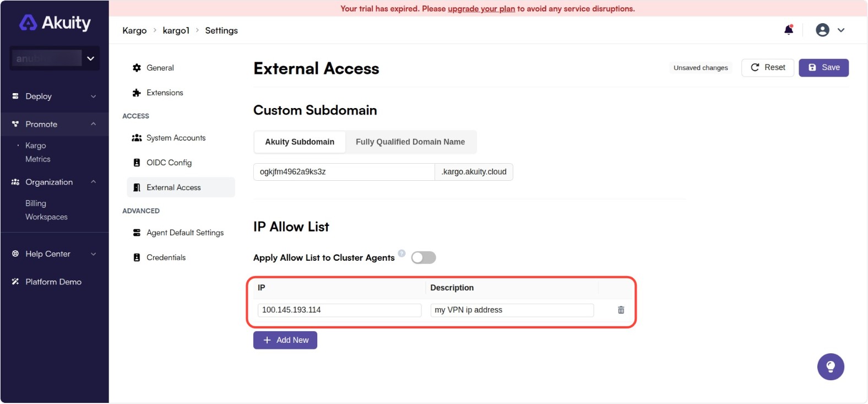Open OIDC Config settings
The height and width of the screenshot is (404, 868).
(x=137, y=162)
